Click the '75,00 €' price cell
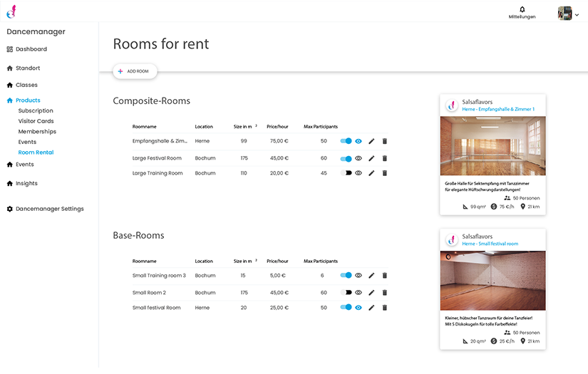588x374 pixels. pyautogui.click(x=279, y=141)
